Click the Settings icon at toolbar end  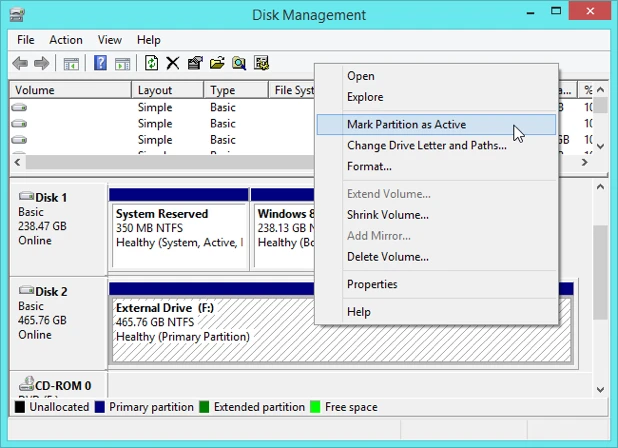[x=261, y=63]
